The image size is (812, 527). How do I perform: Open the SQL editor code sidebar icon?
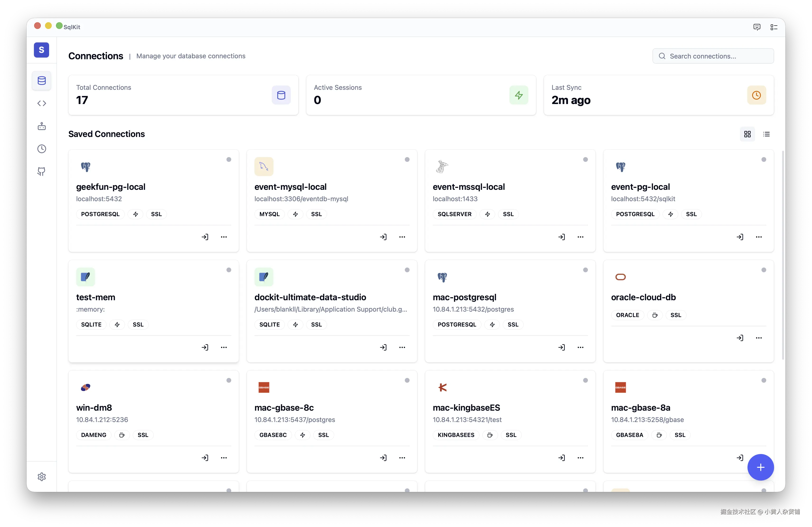[x=42, y=103]
